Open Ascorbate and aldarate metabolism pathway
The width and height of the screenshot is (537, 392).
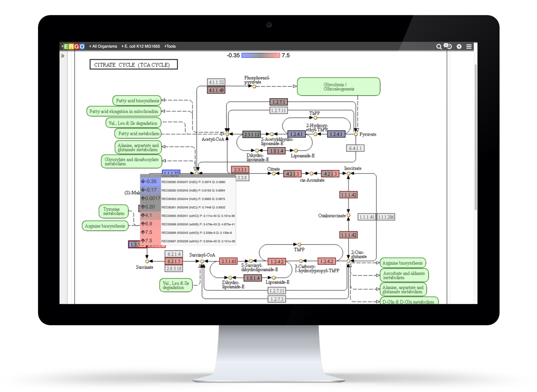[x=404, y=275]
